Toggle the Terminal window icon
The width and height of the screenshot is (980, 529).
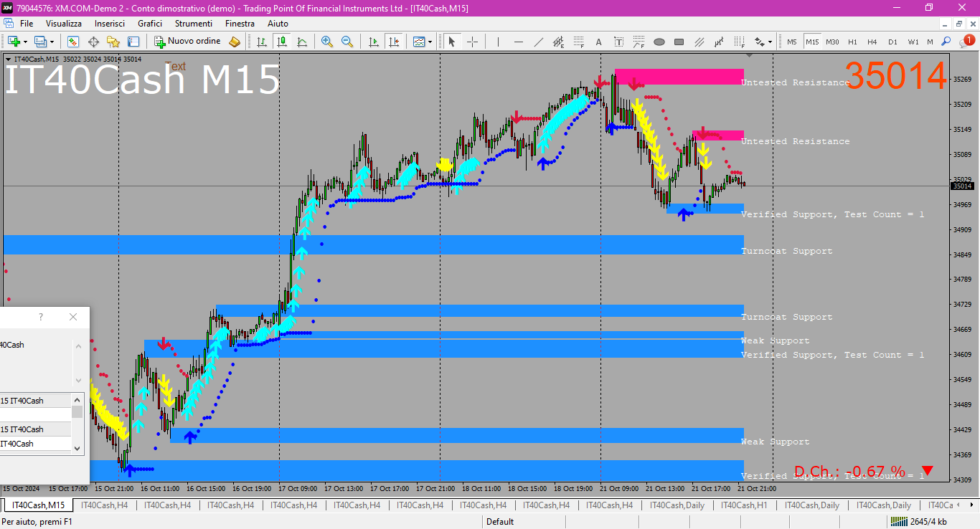click(x=133, y=42)
